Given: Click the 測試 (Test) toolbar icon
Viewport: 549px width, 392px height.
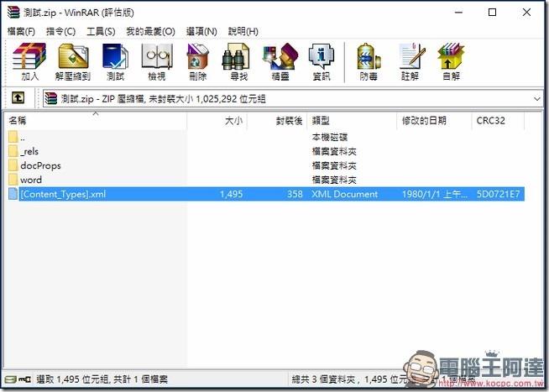Looking at the screenshot, I should [116, 61].
